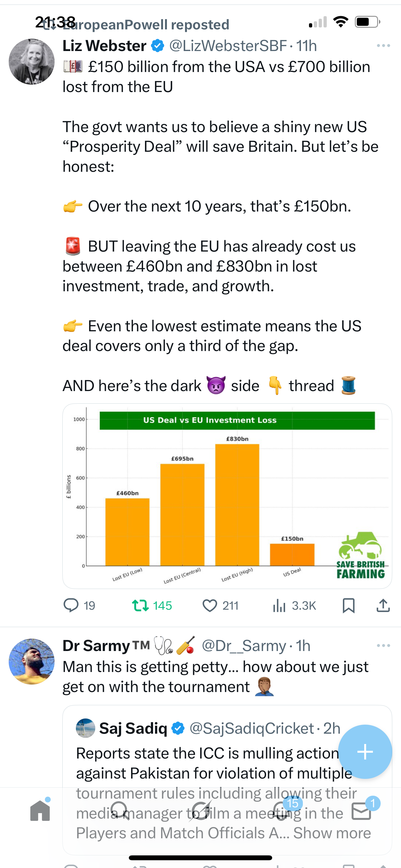Open more options for Liz Webster's post

point(383,46)
